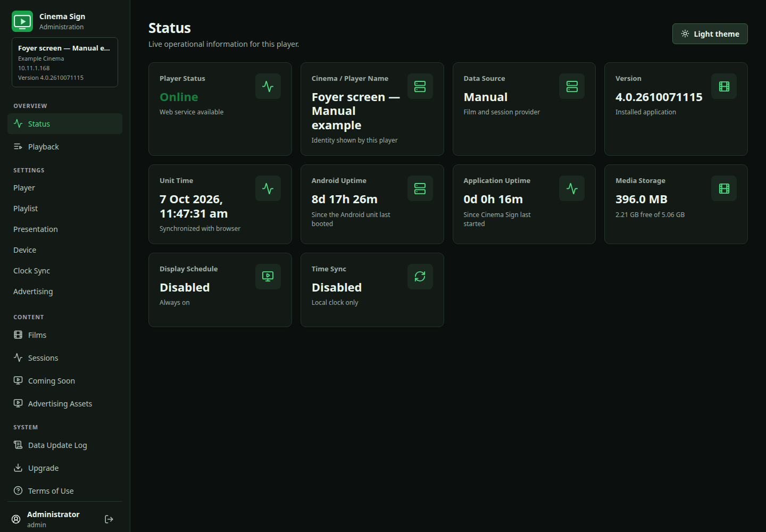Navigate to Presentation settings
This screenshot has height=532, width=766.
tap(65, 229)
